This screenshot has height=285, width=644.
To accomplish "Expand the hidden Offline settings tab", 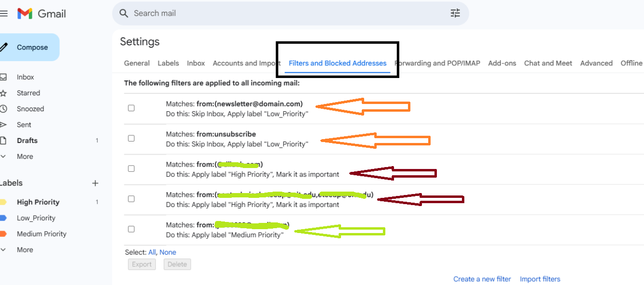I will click(x=631, y=63).
